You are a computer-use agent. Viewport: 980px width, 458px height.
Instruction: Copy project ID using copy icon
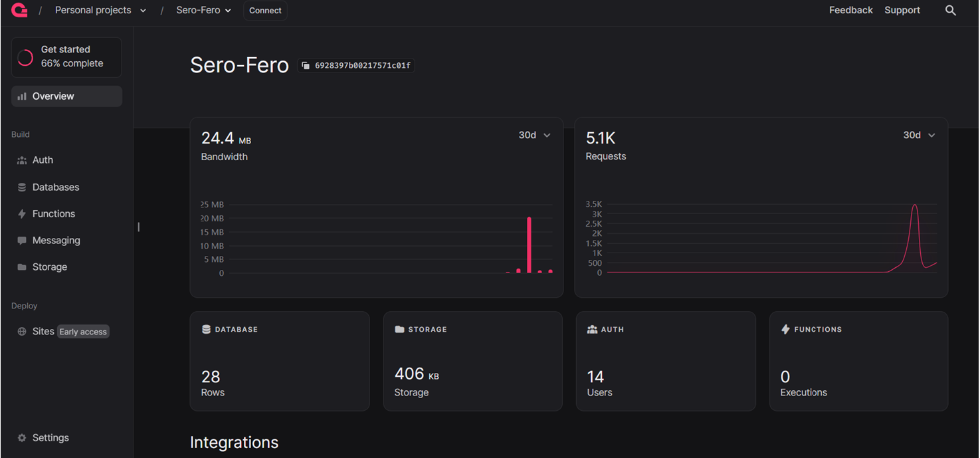(x=306, y=66)
